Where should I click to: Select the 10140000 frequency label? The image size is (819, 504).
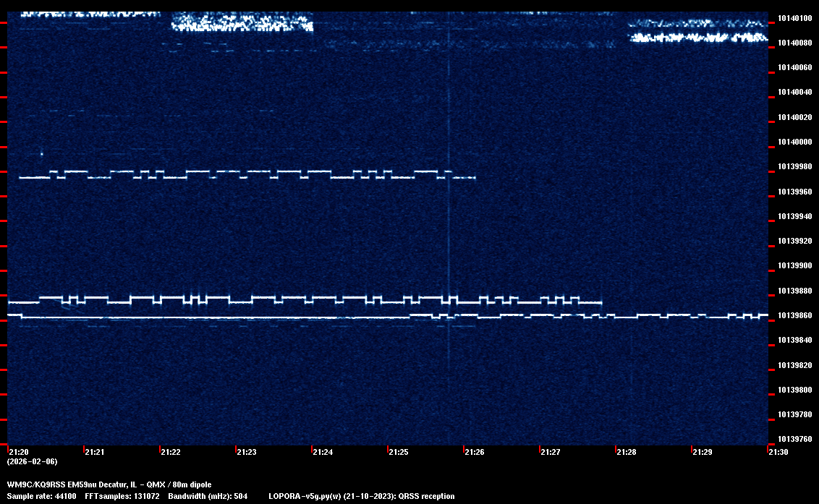click(x=794, y=142)
